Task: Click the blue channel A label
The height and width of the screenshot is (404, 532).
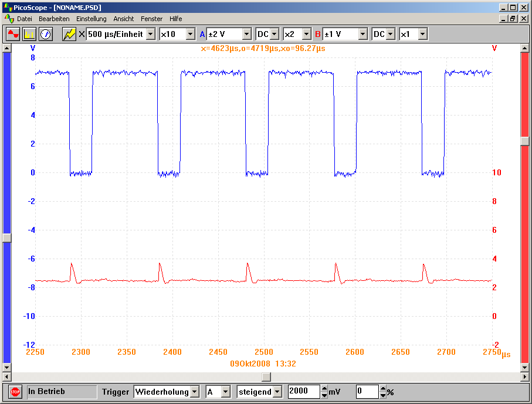Action: point(202,34)
